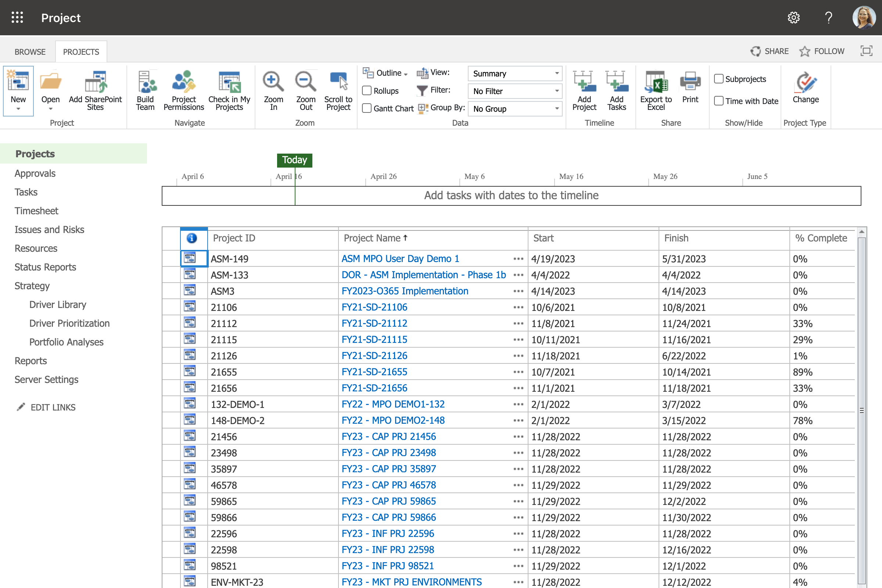Click the Print icon
The image size is (882, 588).
690,81
